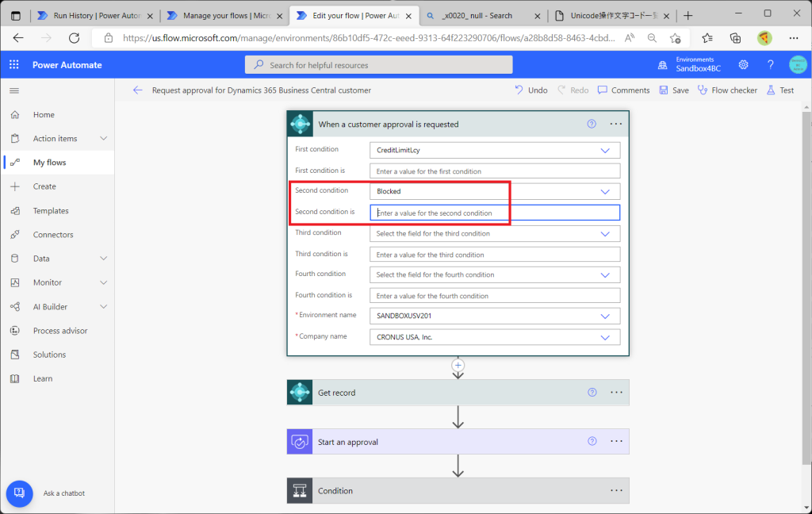
Task: Click the Connectors icon in sidebar
Action: coord(15,235)
